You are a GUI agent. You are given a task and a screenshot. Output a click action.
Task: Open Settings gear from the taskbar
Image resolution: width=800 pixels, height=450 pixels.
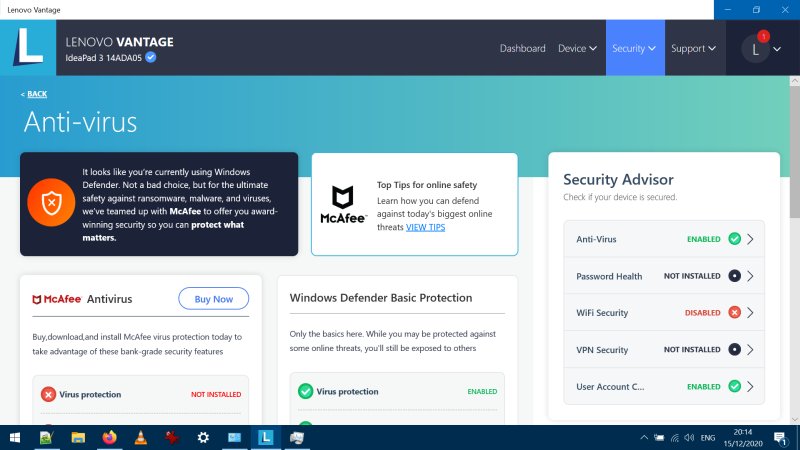[x=203, y=438]
